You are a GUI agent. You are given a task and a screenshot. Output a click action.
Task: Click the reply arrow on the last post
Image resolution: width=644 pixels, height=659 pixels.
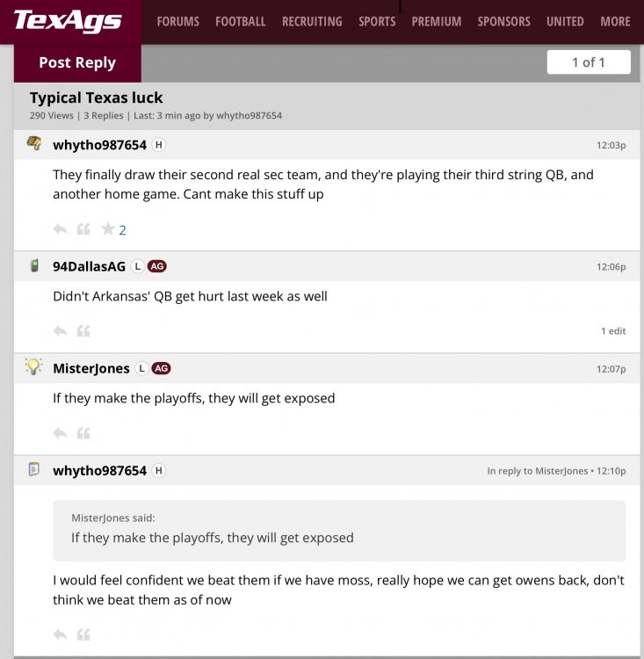pos(60,634)
